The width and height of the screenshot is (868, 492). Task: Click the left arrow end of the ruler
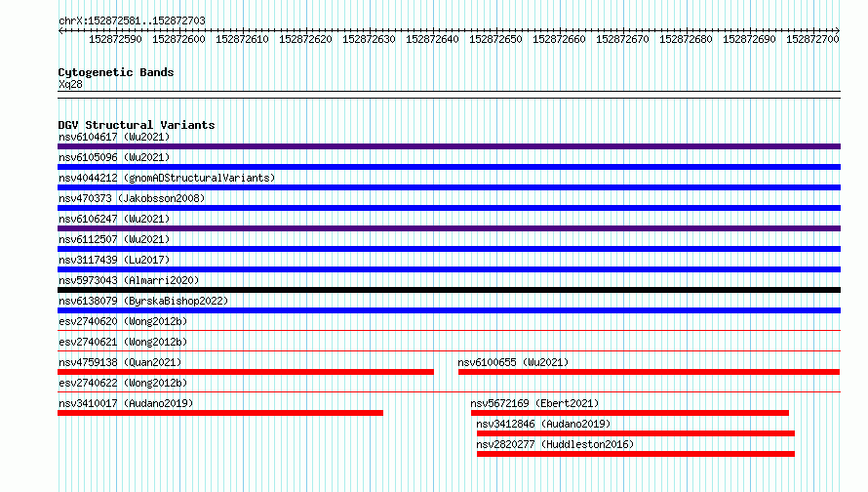coord(60,31)
